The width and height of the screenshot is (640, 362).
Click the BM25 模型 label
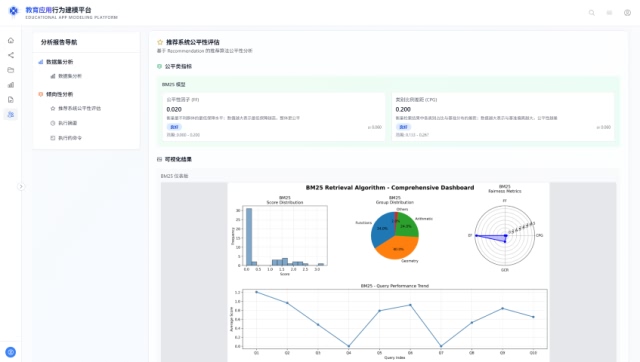click(x=173, y=84)
